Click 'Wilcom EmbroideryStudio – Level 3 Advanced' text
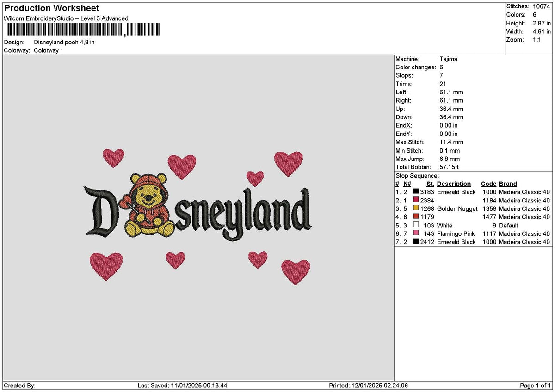The image size is (555, 392). 66,18
